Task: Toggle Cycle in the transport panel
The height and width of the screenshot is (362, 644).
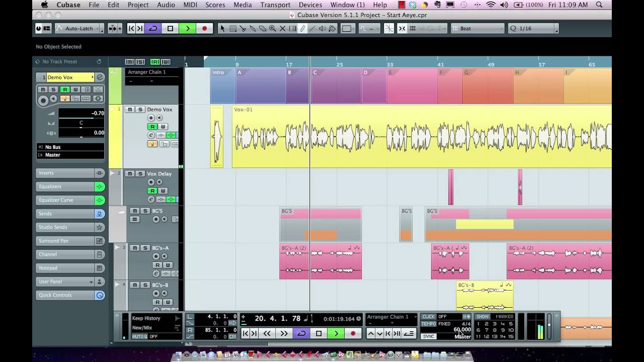Action: [301, 333]
